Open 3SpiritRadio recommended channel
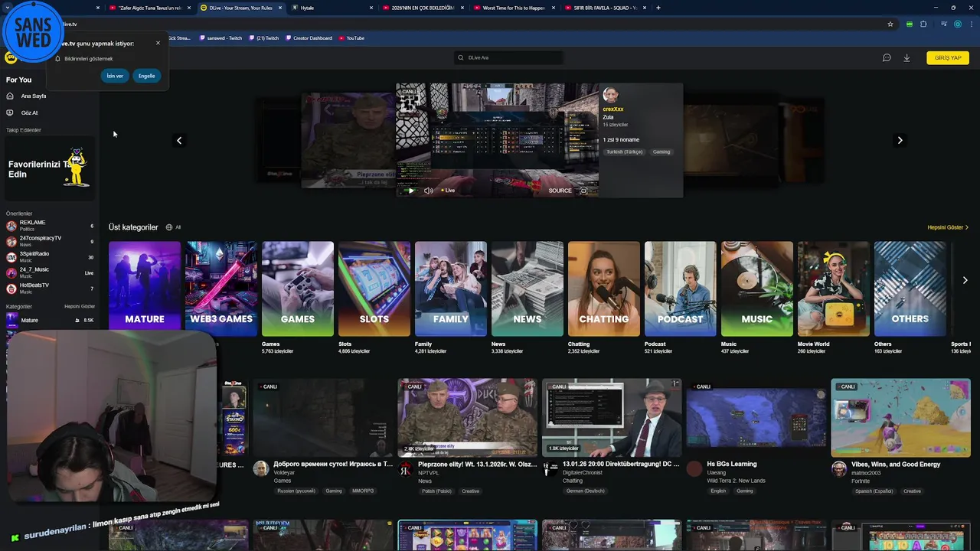This screenshot has height=551, width=980. pos(50,257)
